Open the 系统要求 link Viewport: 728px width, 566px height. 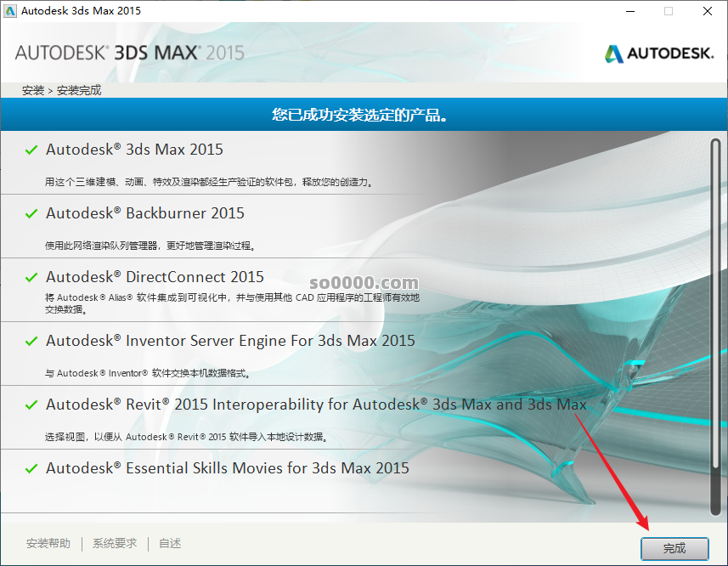click(x=115, y=543)
